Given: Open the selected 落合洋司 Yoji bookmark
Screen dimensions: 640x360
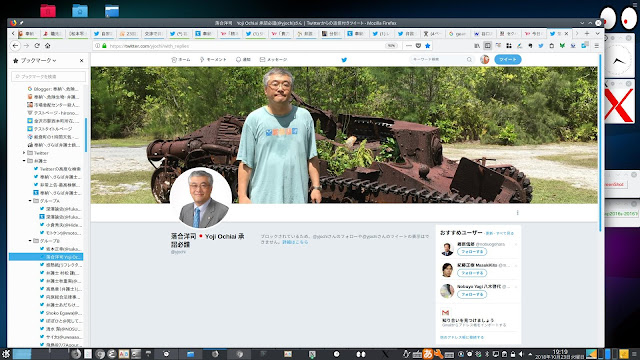Looking at the screenshot, I should (x=46, y=257).
